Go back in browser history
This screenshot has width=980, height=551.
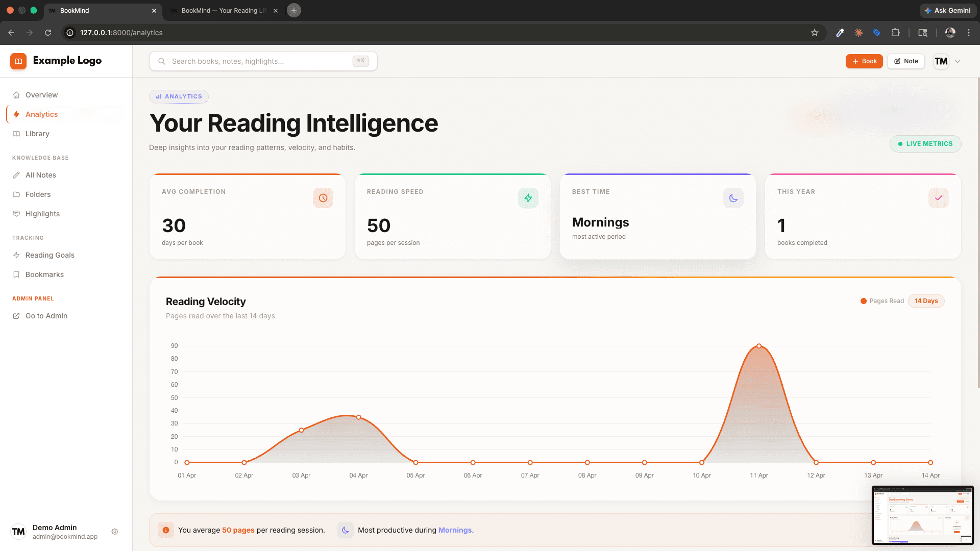pyautogui.click(x=11, y=33)
